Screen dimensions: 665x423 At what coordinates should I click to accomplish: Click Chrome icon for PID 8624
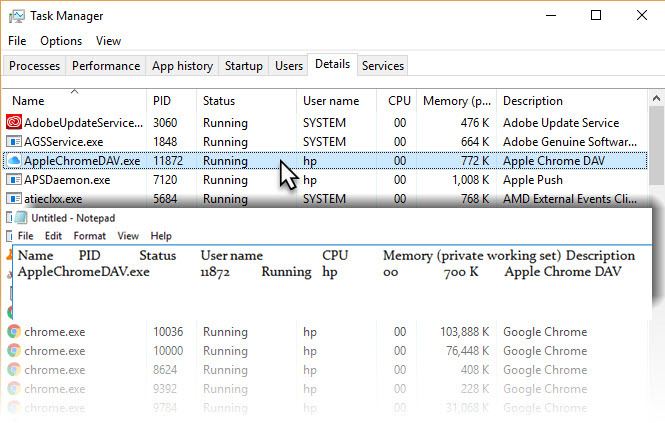[x=14, y=370]
